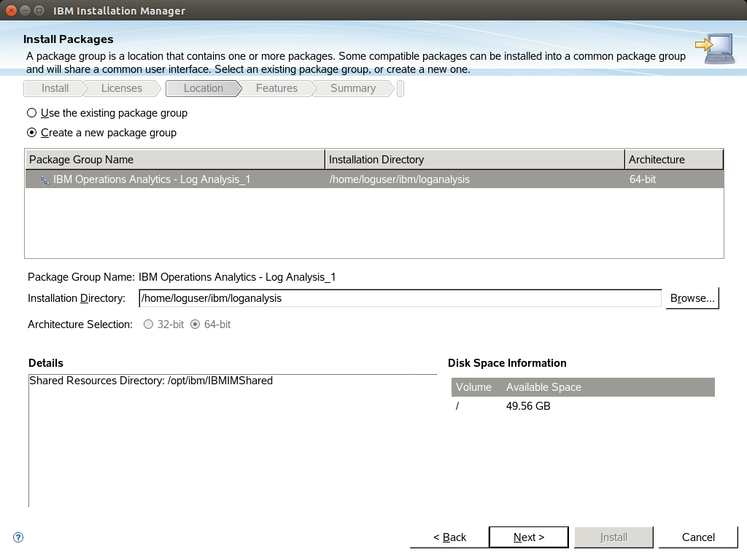Image resolution: width=747 pixels, height=560 pixels.
Task: Click the Disk Space Information heading
Action: coord(507,363)
